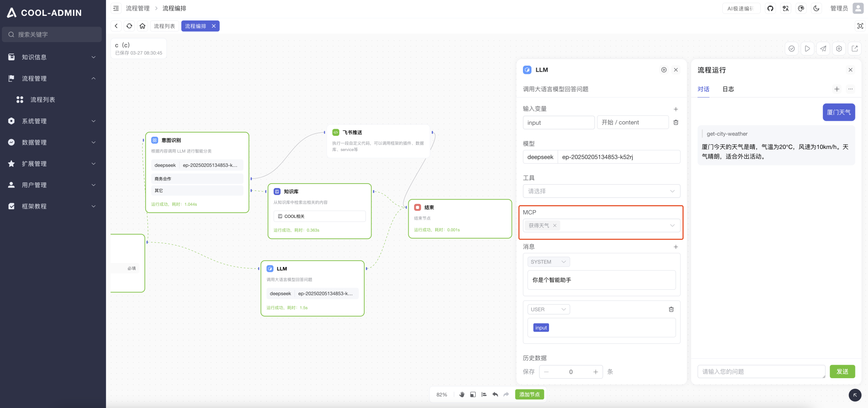
Task: Click the GitHub icon in header
Action: (x=770, y=9)
